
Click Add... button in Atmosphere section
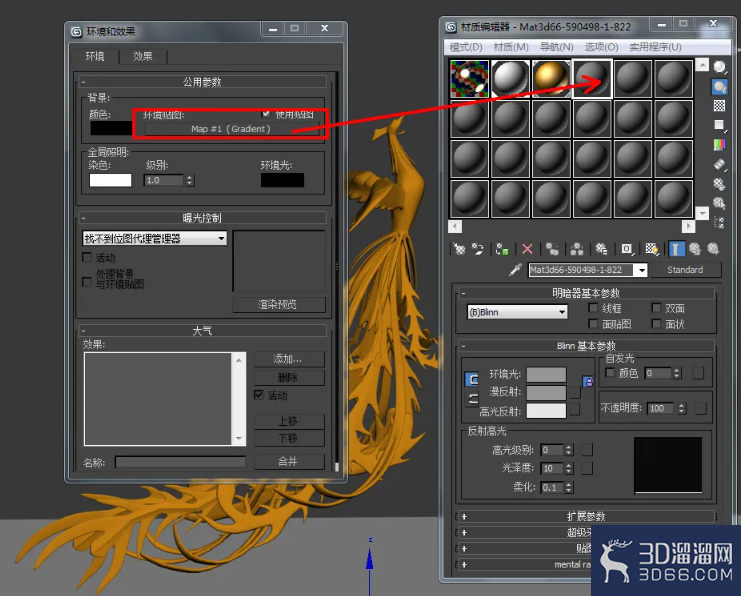pos(289,359)
